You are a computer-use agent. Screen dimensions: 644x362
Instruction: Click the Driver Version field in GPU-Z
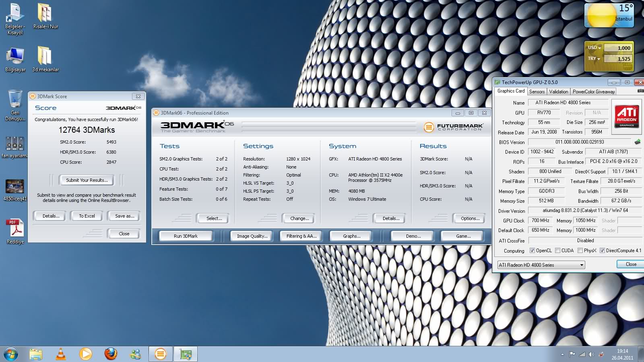pyautogui.click(x=585, y=210)
